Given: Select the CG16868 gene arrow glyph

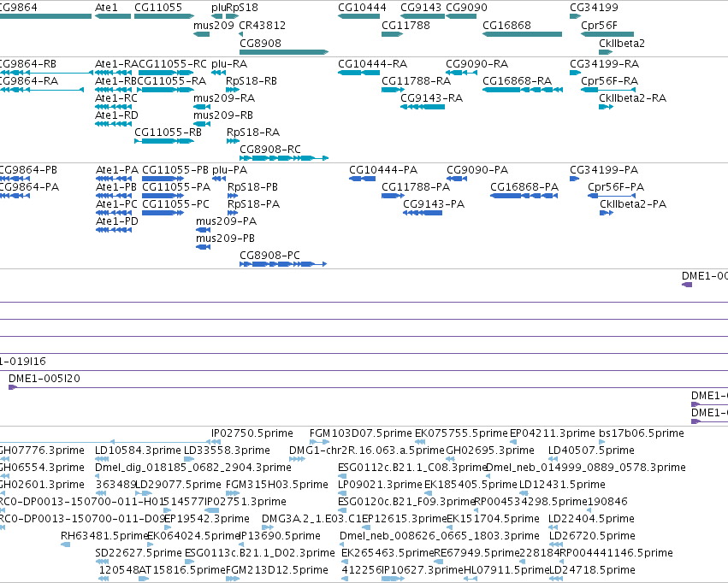Looking at the screenshot, I should (523, 34).
